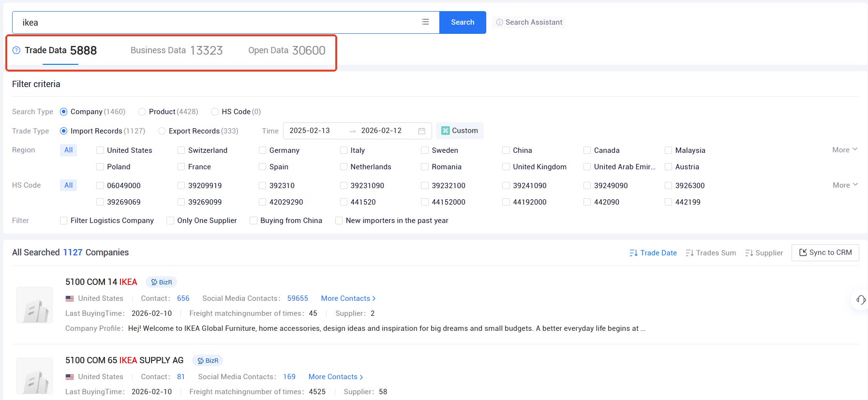This screenshot has height=400, width=868.
Task: Click the Trade Data help question icon
Action: point(16,50)
